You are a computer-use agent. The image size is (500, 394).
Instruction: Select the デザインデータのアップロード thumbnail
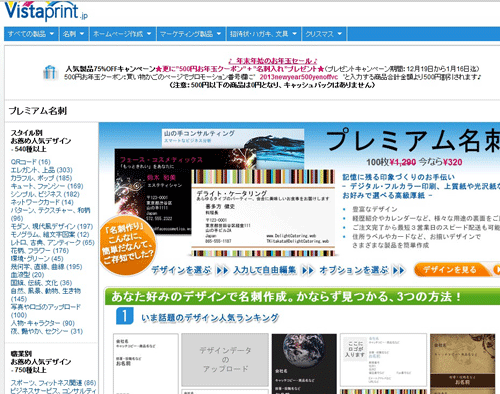pos(225,360)
